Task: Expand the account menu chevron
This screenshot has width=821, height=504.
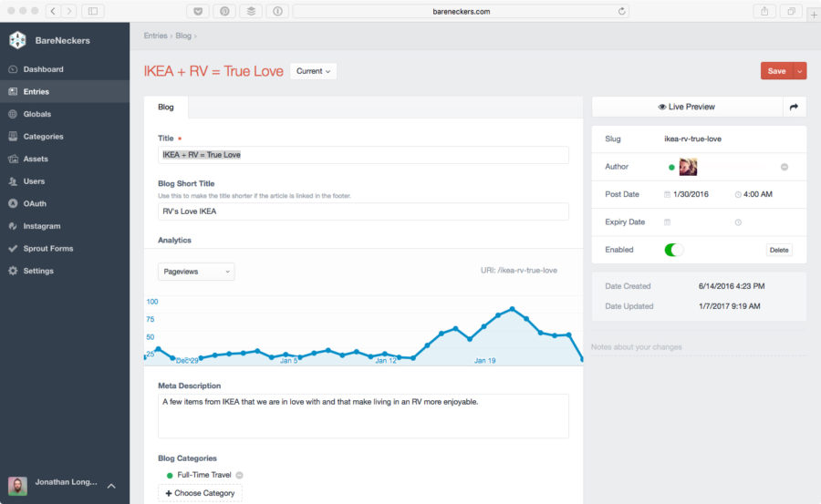Action: click(x=111, y=486)
